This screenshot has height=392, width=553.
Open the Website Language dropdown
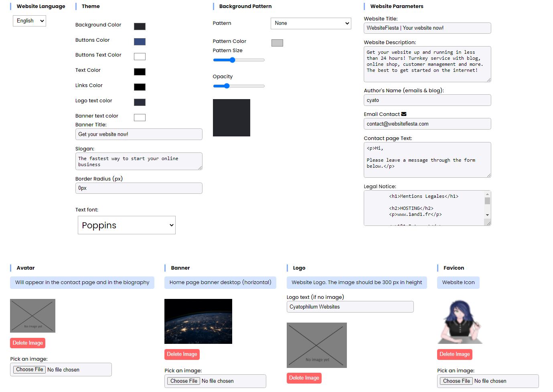[29, 21]
